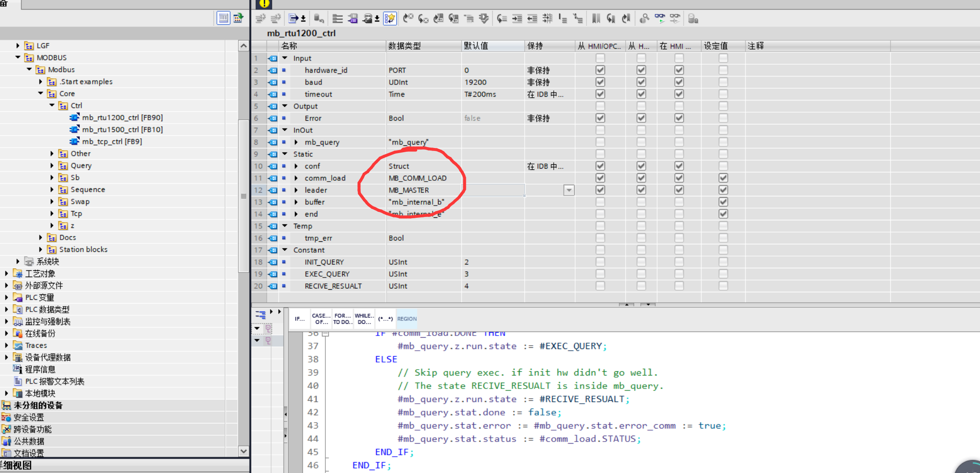The image size is (980, 473).
Task: Click the outdent text toolbar icon
Action: [532, 18]
